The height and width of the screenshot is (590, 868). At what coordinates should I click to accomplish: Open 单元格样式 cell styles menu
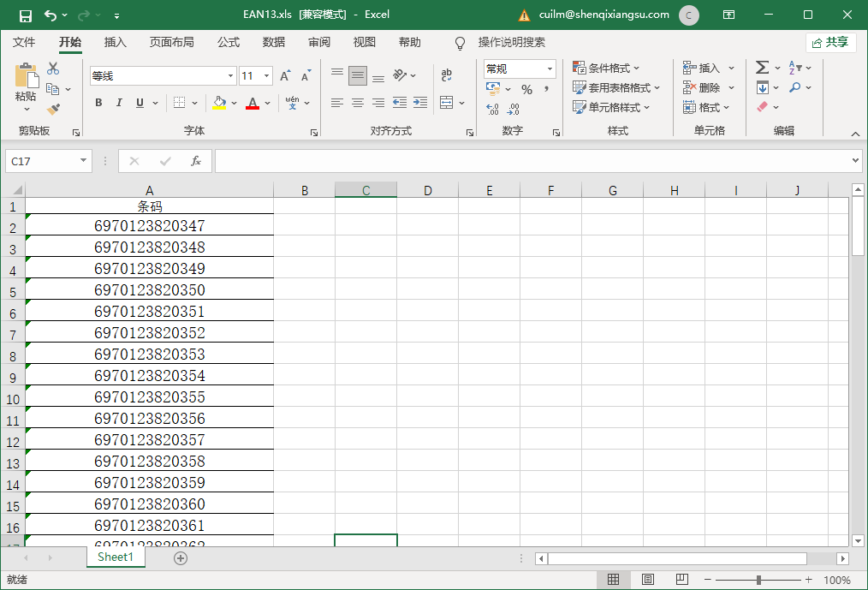point(611,107)
